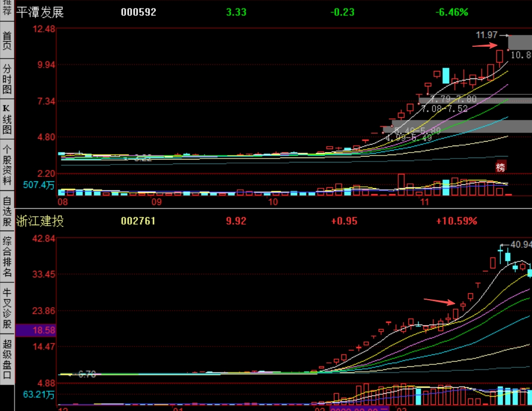This screenshot has width=532, height=411.
Task: Click the change value -0.23
Action: (x=342, y=12)
